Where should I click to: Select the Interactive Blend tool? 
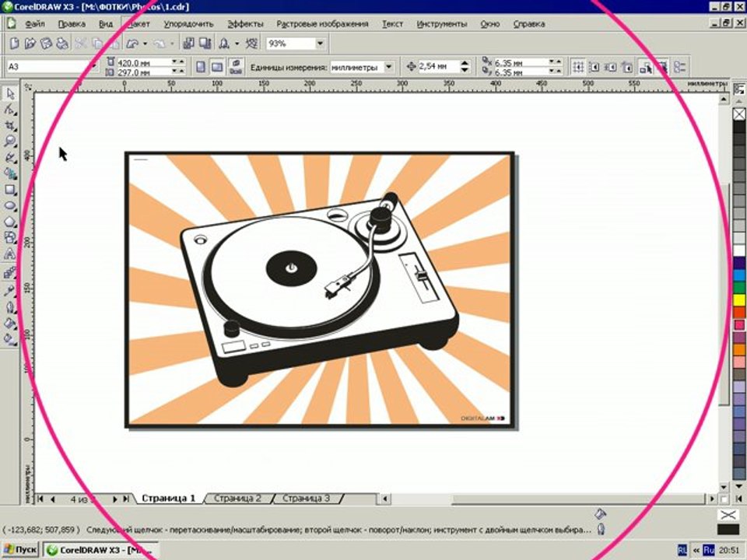(10, 273)
